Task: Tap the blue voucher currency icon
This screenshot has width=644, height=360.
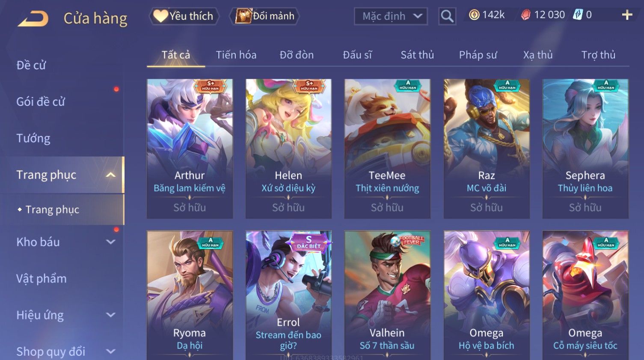Action: pos(578,15)
